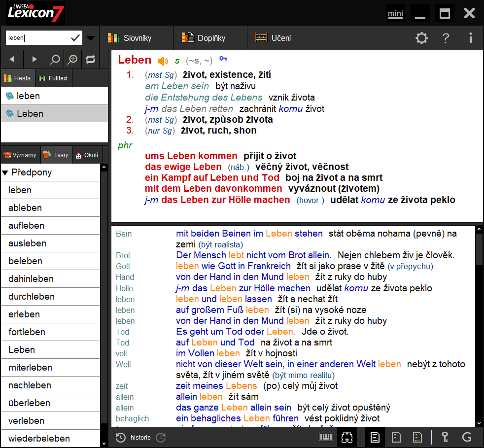Select 'ausleben' in prefix list

[x=51, y=243]
